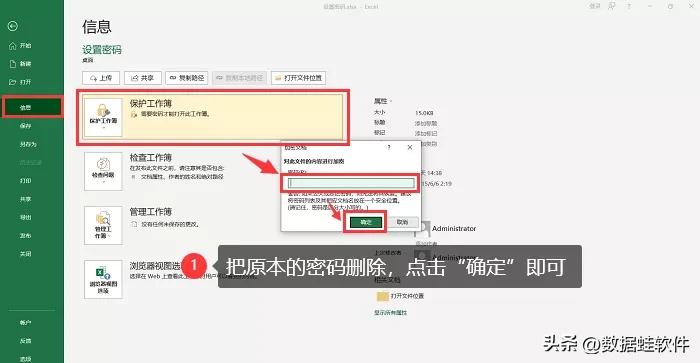
Task: Click the 上传 upload button
Action: [101, 78]
